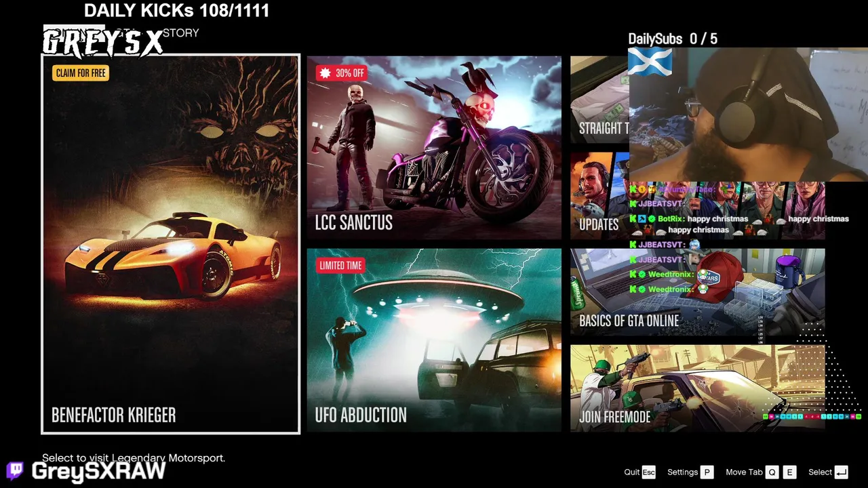Click the Claim For Free badge

[81, 73]
